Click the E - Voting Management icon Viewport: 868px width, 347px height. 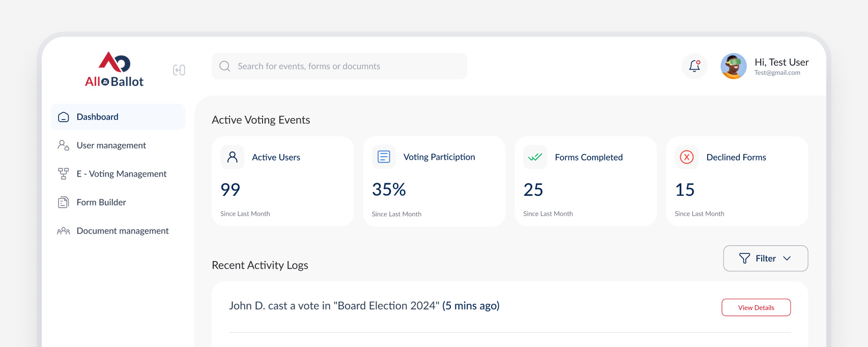64,174
